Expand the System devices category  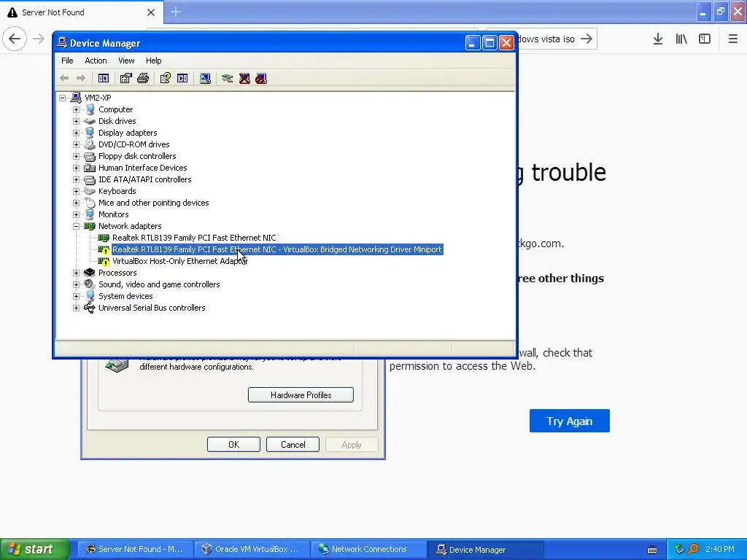click(76, 296)
